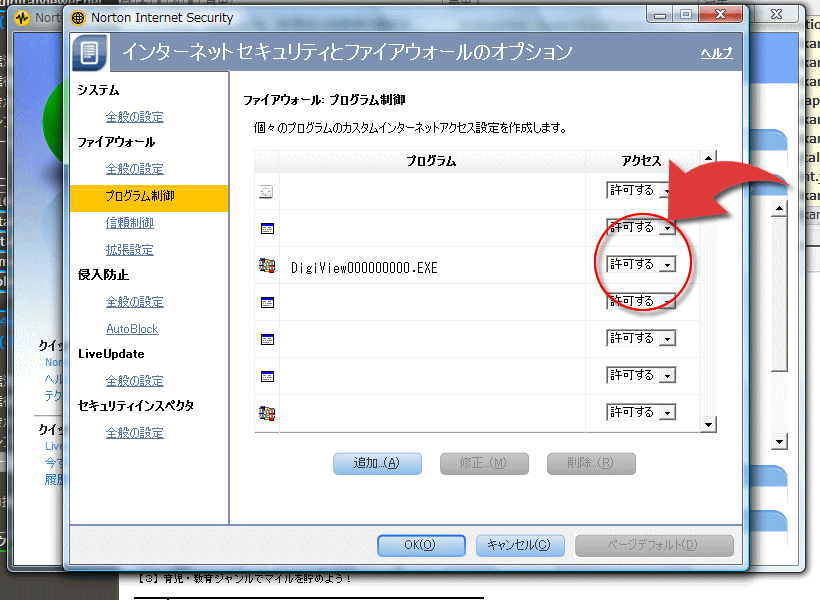This screenshot has height=600, width=820.
Task: Click the program icon in the last list row
Action: (x=267, y=414)
